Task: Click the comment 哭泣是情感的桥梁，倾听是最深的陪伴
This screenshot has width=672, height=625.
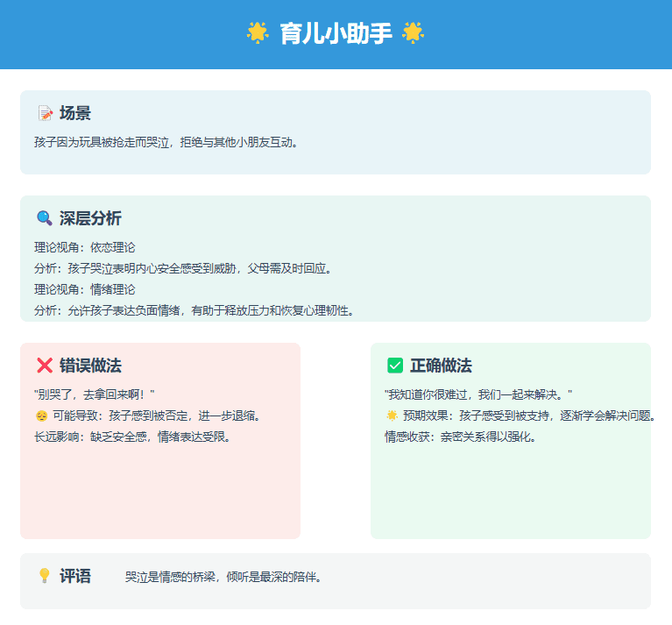Action: point(223,577)
